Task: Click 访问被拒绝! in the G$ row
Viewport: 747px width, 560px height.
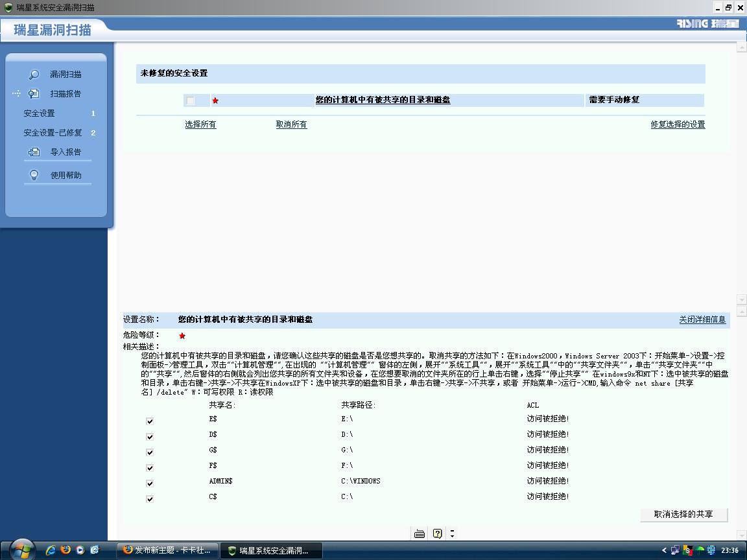Action: coord(548,450)
